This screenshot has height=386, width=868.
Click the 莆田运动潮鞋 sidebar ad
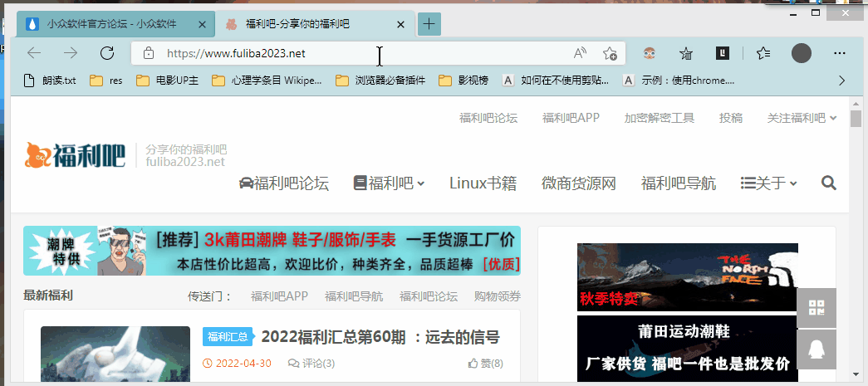[688, 349]
